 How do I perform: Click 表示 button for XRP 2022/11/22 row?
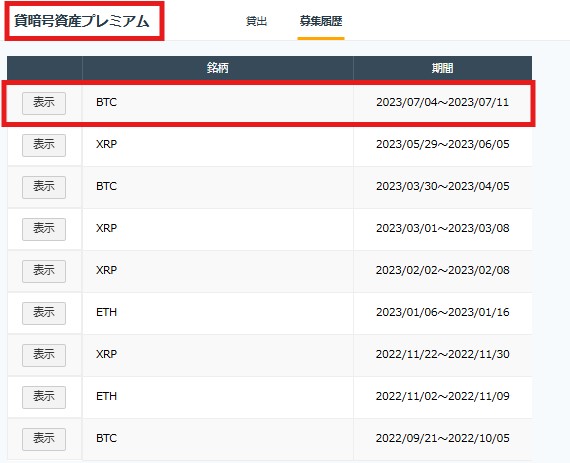[x=44, y=355]
